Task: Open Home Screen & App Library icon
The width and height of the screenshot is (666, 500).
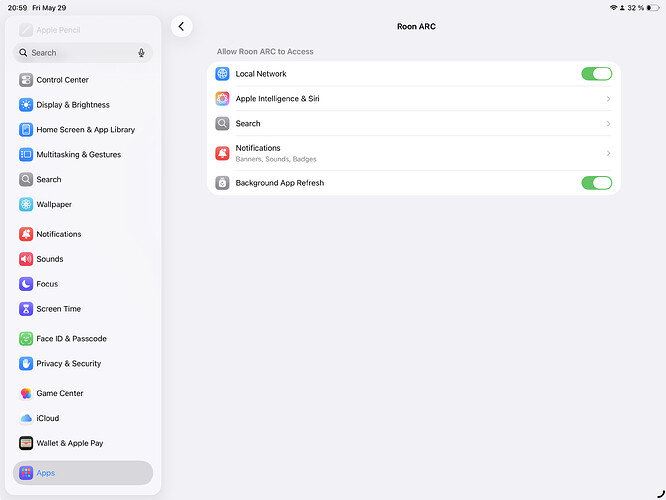Action: tap(26, 130)
